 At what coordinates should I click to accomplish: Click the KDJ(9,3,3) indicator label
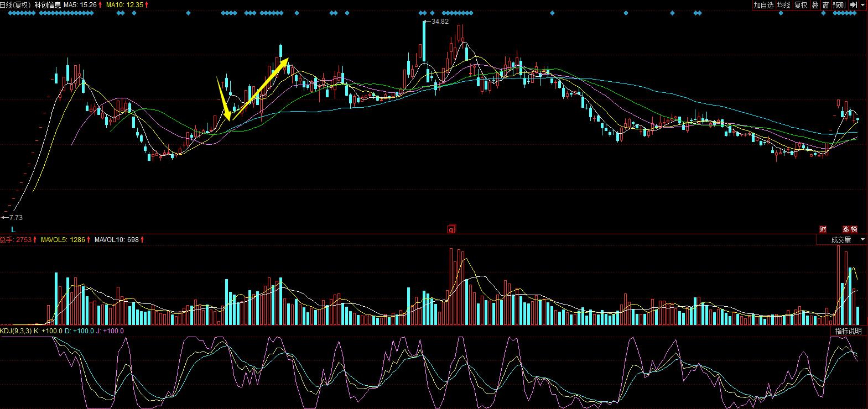click(x=16, y=331)
